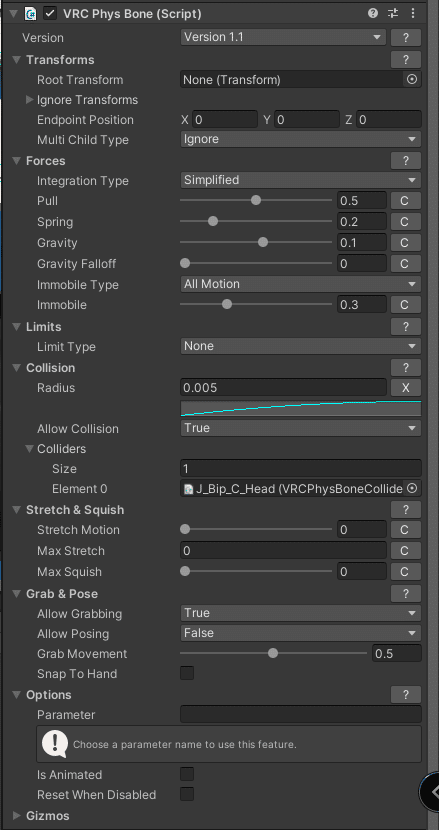Click the Colliders Size field
This screenshot has height=830, width=439.
click(x=301, y=468)
